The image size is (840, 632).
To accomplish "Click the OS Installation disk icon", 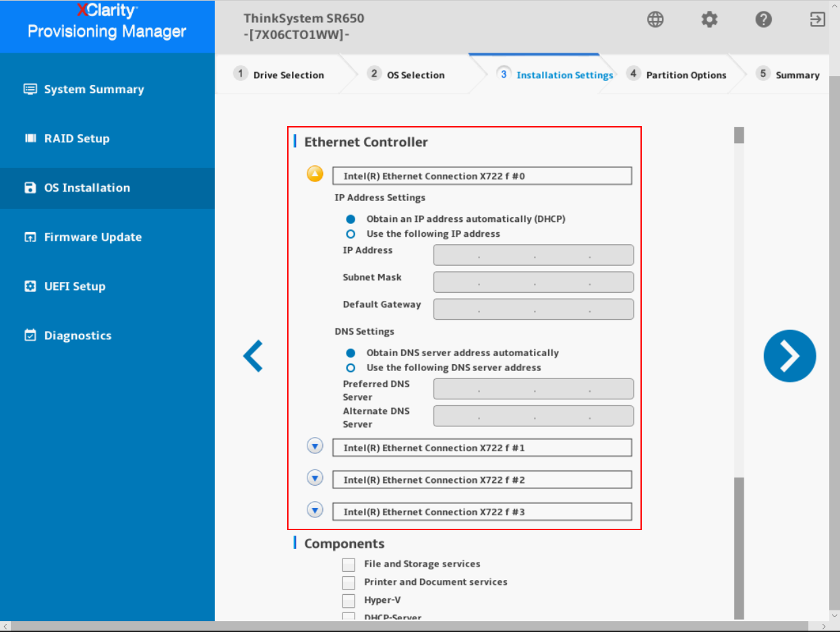I will [x=30, y=188].
